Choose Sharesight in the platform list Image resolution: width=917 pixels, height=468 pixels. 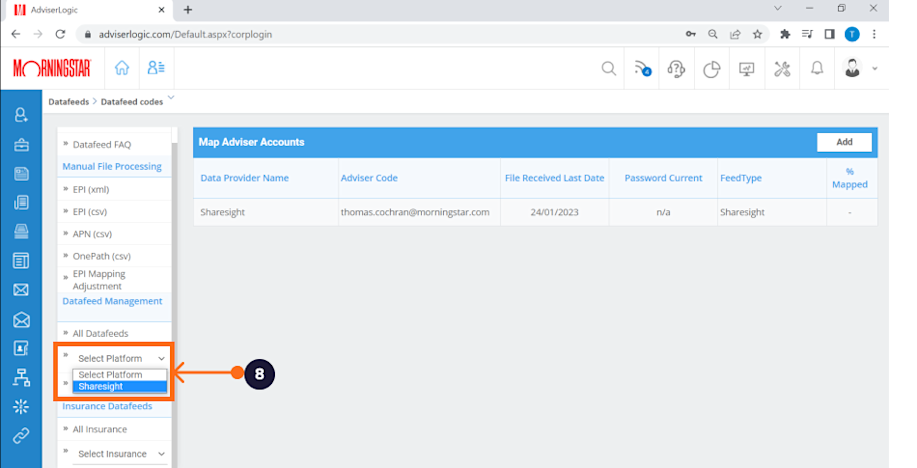(x=120, y=387)
